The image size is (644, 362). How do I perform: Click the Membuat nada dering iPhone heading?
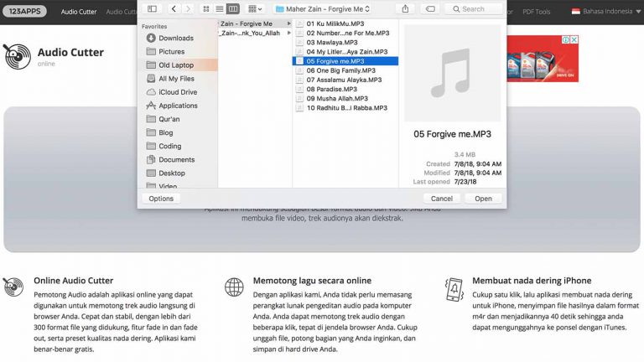pyautogui.click(x=532, y=281)
